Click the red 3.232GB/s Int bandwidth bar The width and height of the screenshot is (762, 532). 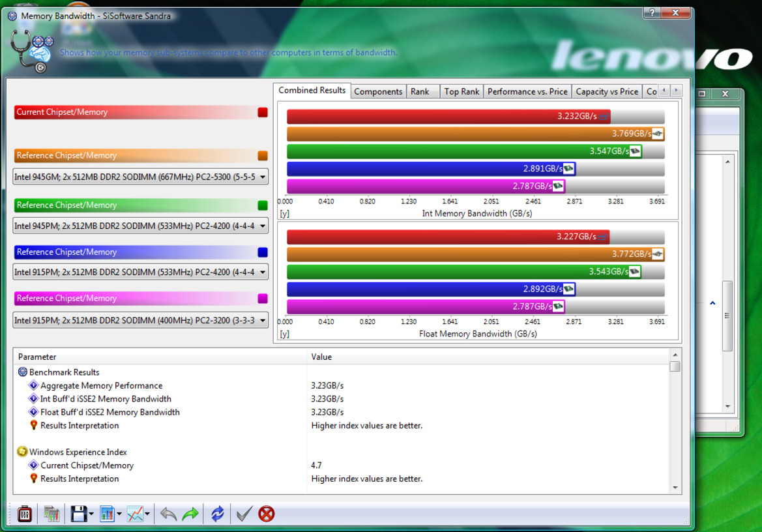pyautogui.click(x=448, y=117)
